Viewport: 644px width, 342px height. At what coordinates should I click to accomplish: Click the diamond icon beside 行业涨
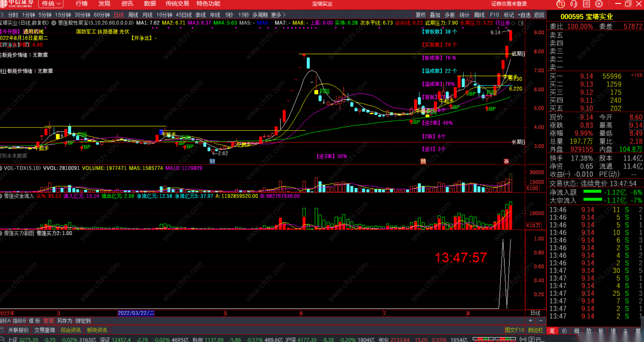pos(514,23)
